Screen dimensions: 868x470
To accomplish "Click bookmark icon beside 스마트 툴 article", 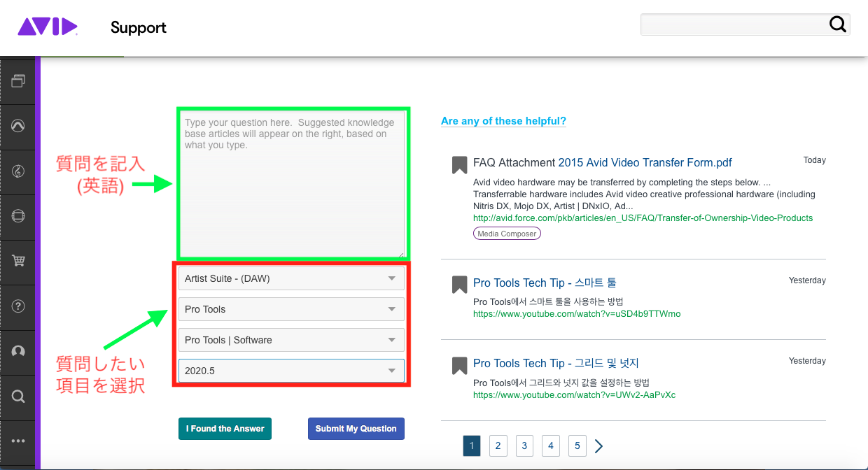I will [459, 285].
